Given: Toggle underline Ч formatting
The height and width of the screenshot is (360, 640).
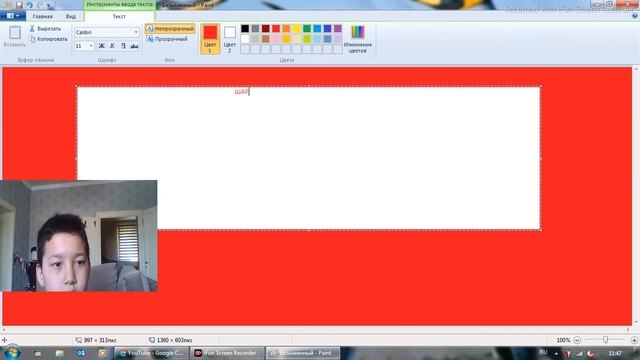Looking at the screenshot, I should pos(123,46).
